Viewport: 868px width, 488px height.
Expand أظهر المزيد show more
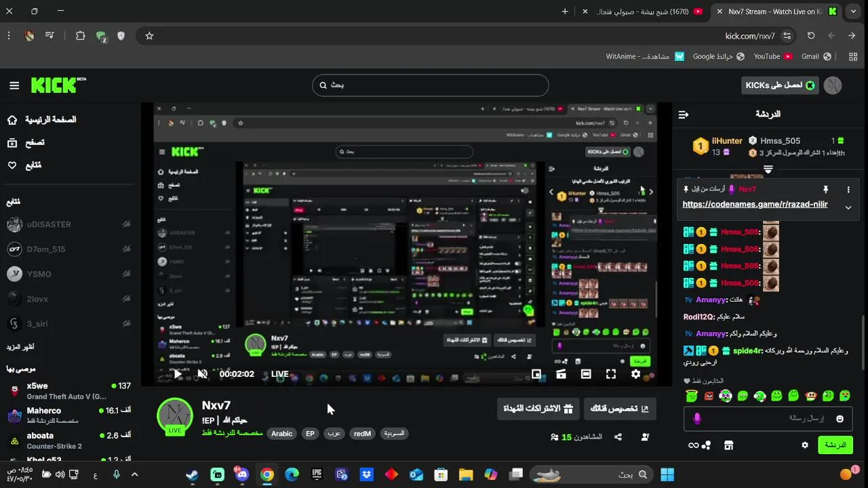click(x=20, y=347)
